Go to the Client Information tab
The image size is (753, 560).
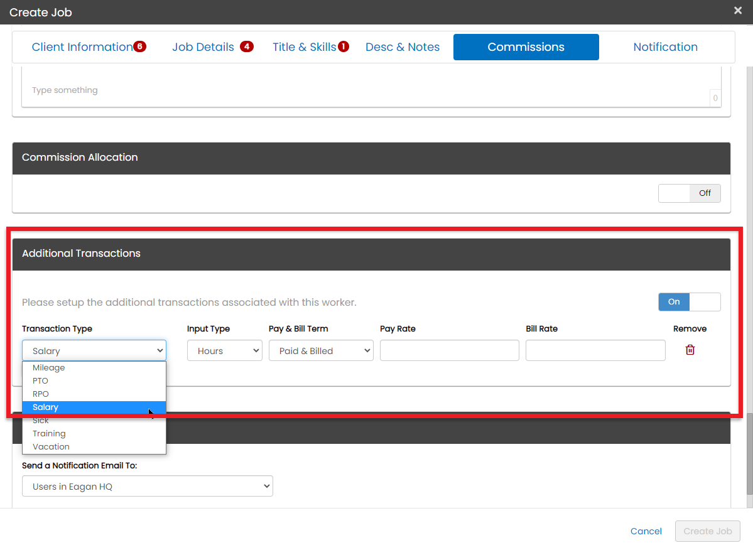pyautogui.click(x=89, y=47)
